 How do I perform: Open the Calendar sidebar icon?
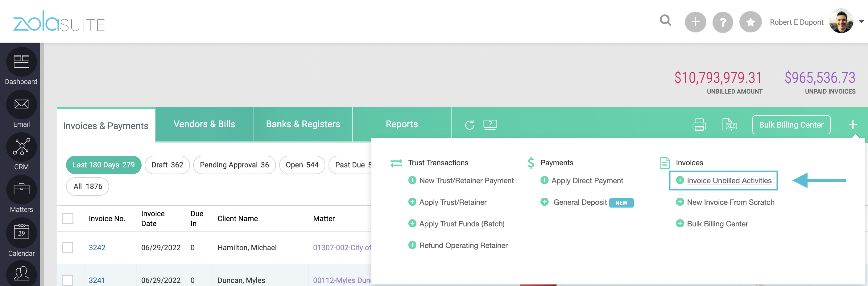click(x=21, y=232)
